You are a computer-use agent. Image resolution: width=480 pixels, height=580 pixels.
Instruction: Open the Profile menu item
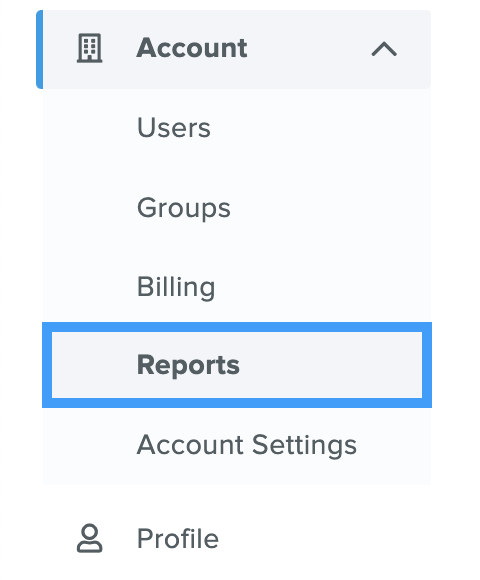click(x=178, y=539)
